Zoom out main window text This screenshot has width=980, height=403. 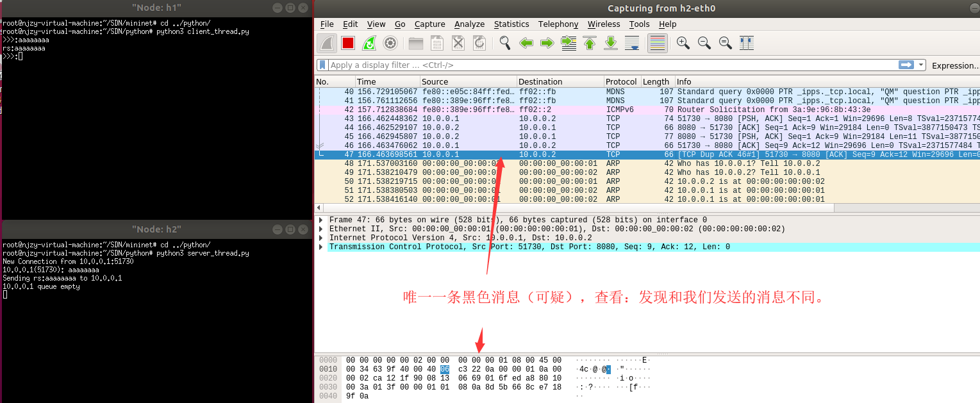click(704, 43)
